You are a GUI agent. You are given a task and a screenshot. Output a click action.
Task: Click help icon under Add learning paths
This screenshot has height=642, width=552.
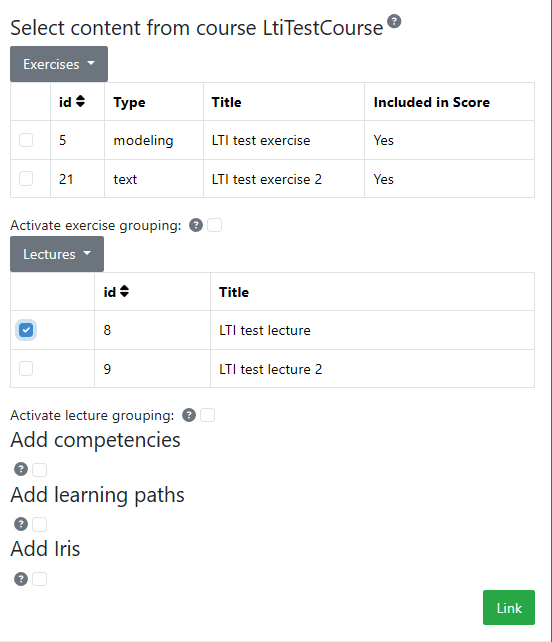point(21,524)
